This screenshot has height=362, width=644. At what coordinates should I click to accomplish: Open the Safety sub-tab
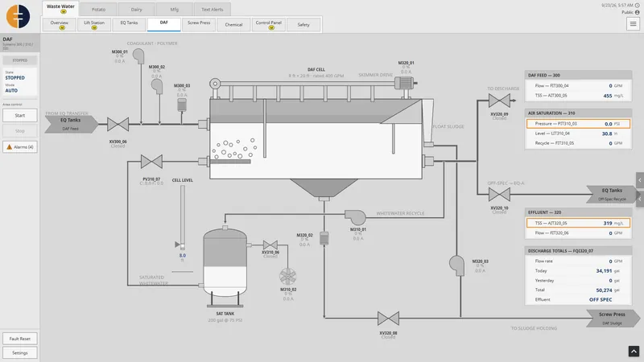pyautogui.click(x=303, y=25)
